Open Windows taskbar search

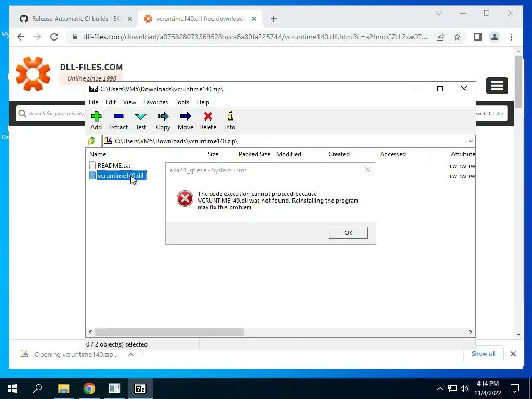pos(37,389)
